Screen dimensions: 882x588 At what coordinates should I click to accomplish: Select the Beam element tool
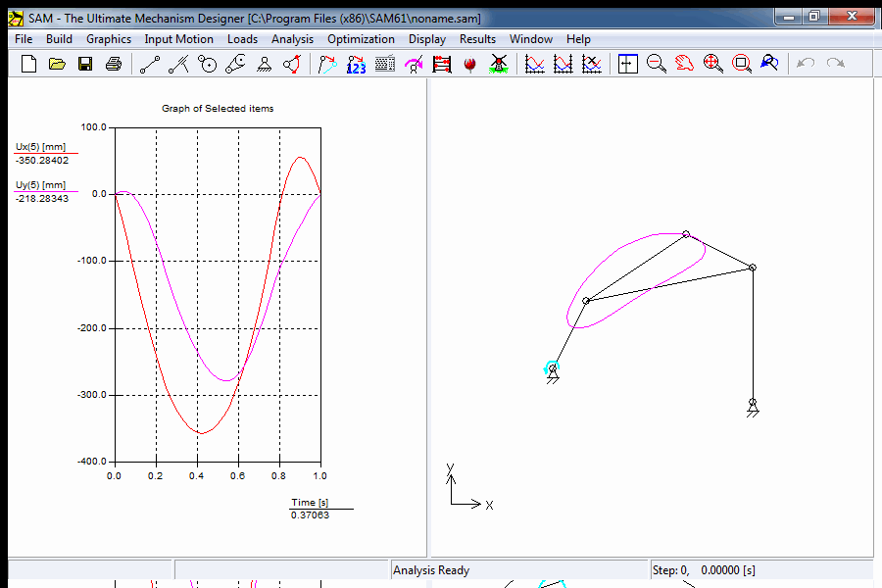pos(149,64)
